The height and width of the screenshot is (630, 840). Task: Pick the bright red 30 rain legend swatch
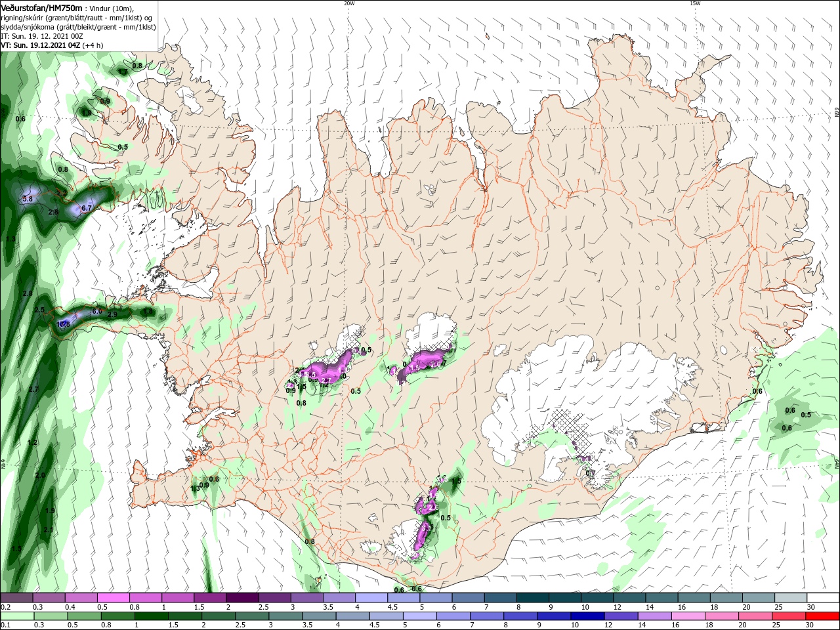(824, 616)
